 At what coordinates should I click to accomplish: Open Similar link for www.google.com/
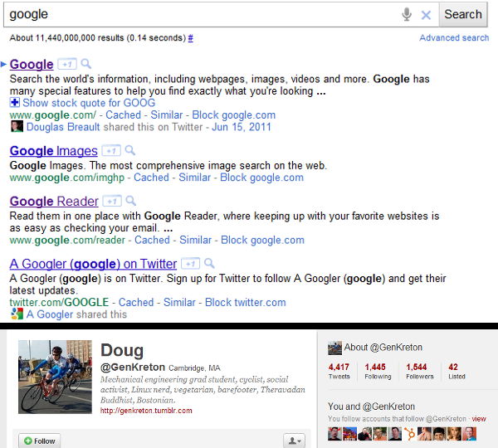click(x=167, y=115)
